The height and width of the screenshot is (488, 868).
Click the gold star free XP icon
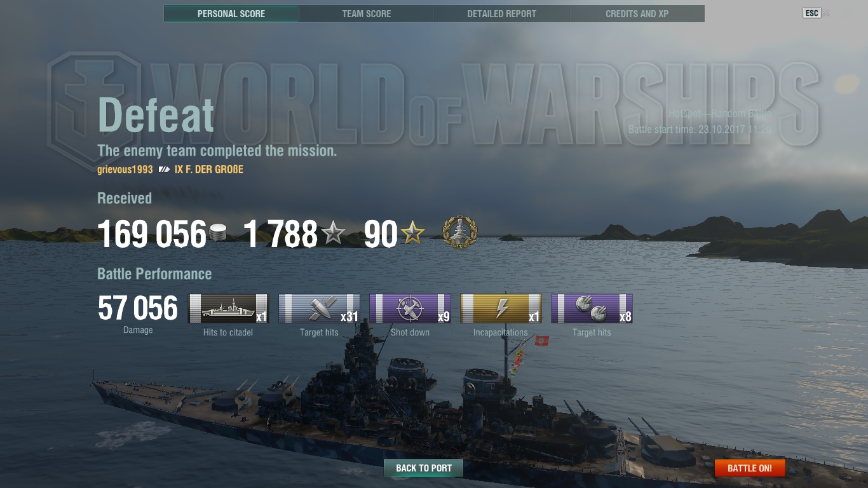(x=412, y=234)
